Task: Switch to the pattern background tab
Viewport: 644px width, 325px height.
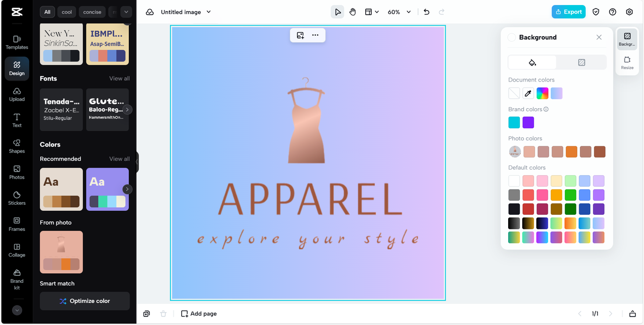Action: point(582,62)
